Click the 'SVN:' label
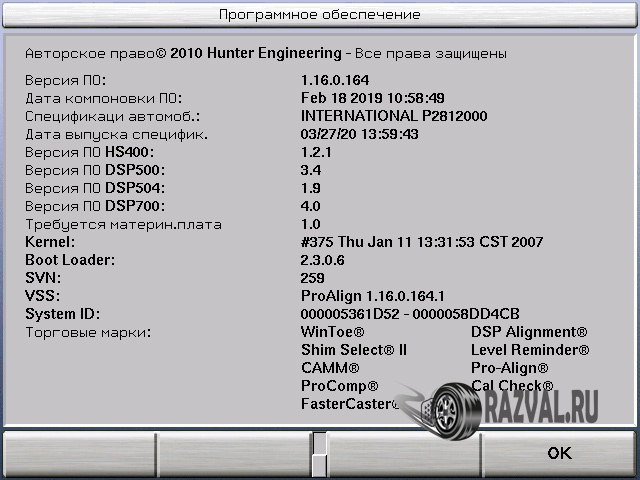640x480 pixels. 43,278
